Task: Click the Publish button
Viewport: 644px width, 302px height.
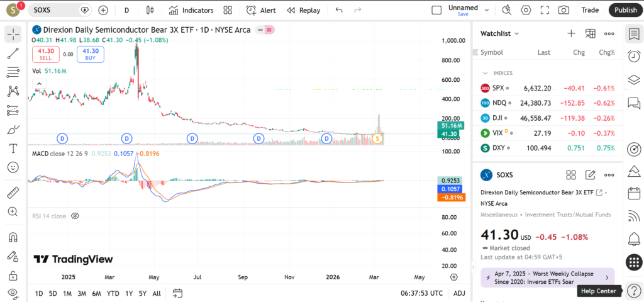Action: click(625, 10)
